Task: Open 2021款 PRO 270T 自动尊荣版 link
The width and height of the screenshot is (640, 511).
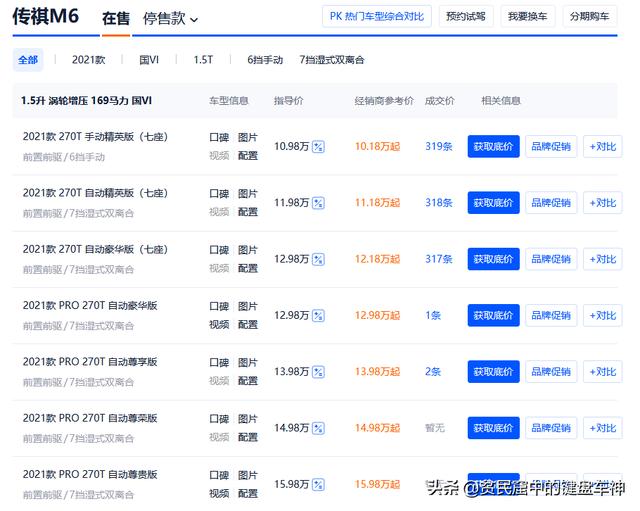Action: (x=90, y=418)
